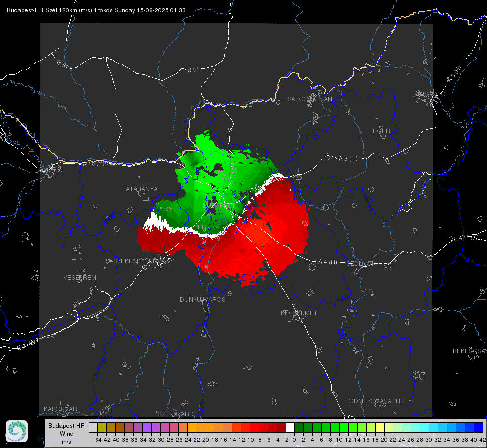Click the 'Budapest-HR Wind m/s' legend caption
The image size is (487, 448).
coord(66,434)
